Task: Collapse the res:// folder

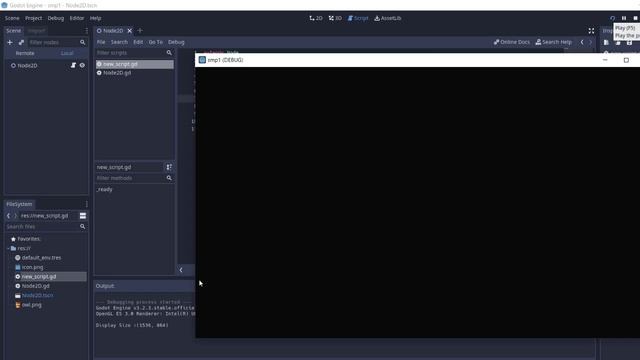Action: point(8,248)
